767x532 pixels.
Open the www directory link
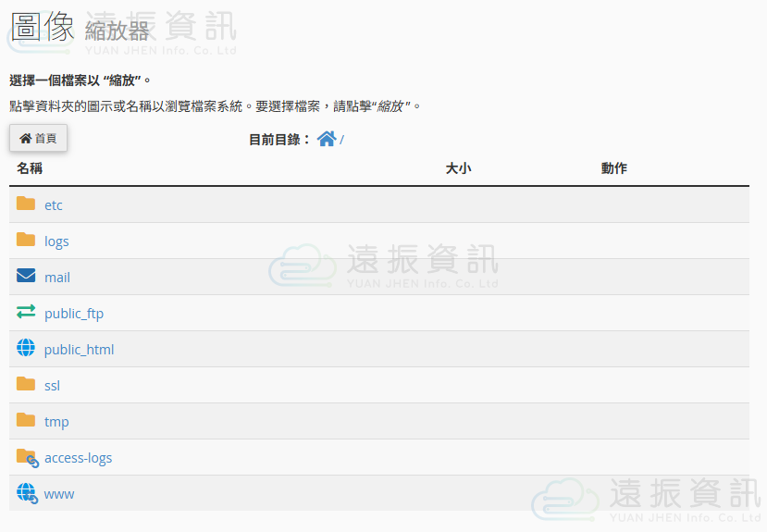59,494
